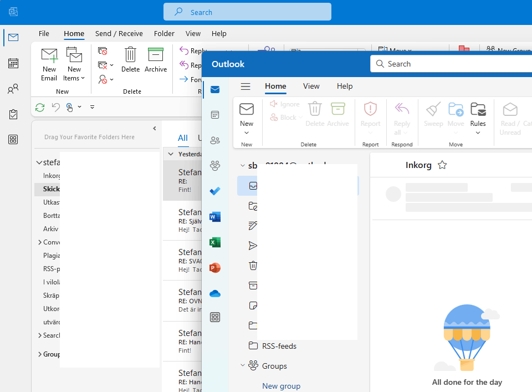Viewport: 532px width, 392px height.
Task: Click the New group link under Groups
Action: 280,385
